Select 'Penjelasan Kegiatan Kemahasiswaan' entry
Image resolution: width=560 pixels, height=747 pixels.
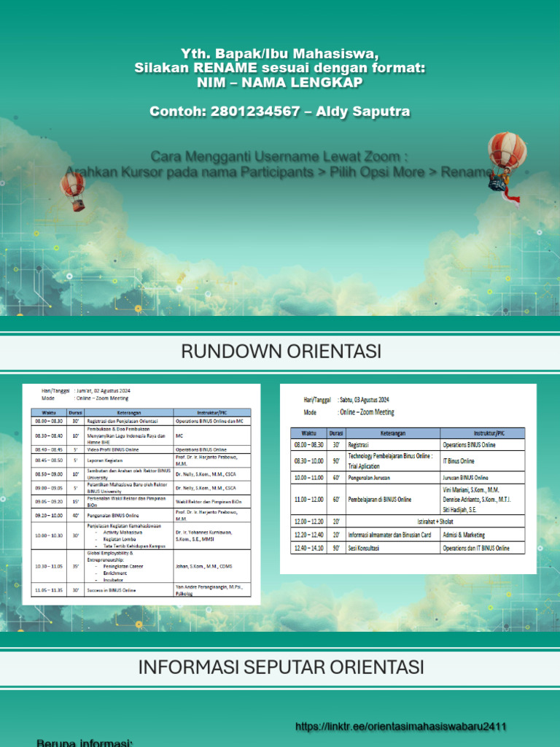[124, 526]
